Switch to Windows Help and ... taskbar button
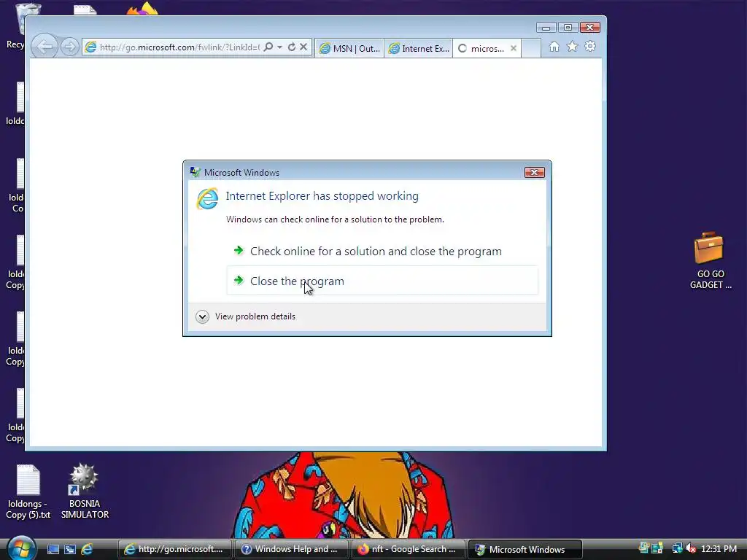This screenshot has width=747, height=560. point(291,549)
